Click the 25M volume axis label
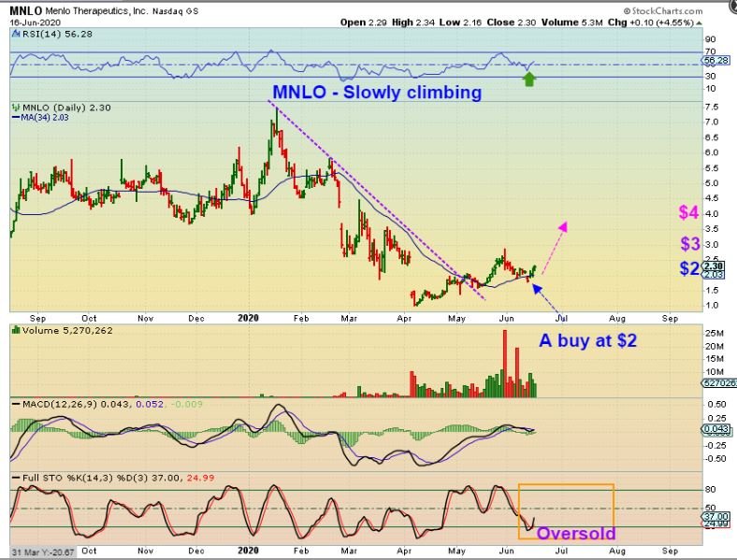 click(714, 333)
